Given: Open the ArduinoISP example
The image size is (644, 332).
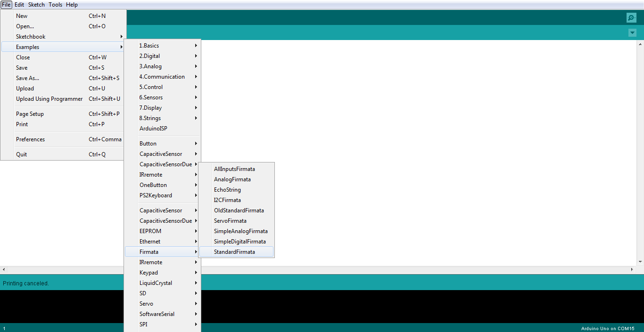Looking at the screenshot, I should pos(152,128).
